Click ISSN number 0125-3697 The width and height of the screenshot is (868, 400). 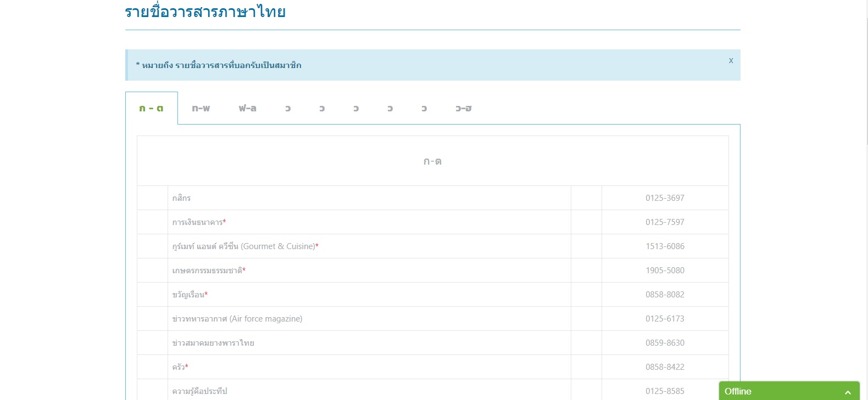point(665,198)
